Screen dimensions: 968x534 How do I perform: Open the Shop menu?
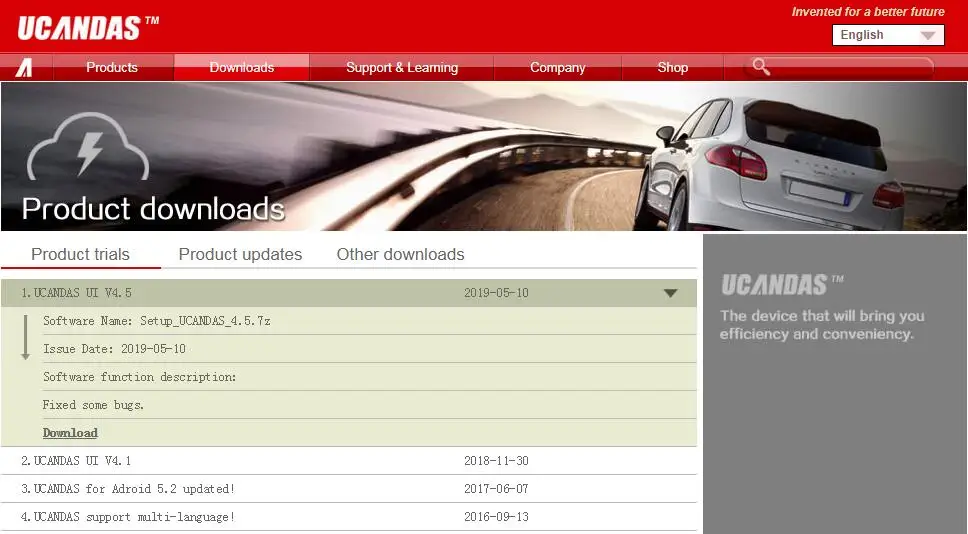[x=672, y=67]
